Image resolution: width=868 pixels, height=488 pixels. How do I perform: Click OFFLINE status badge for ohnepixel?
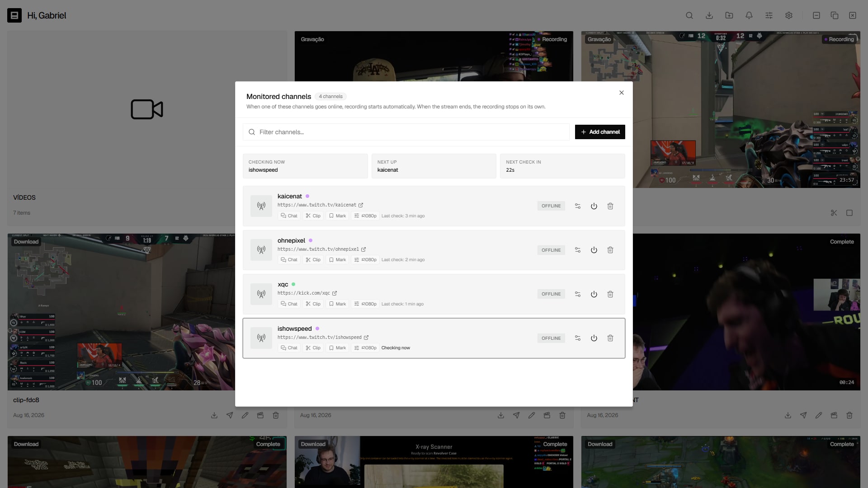click(x=551, y=250)
